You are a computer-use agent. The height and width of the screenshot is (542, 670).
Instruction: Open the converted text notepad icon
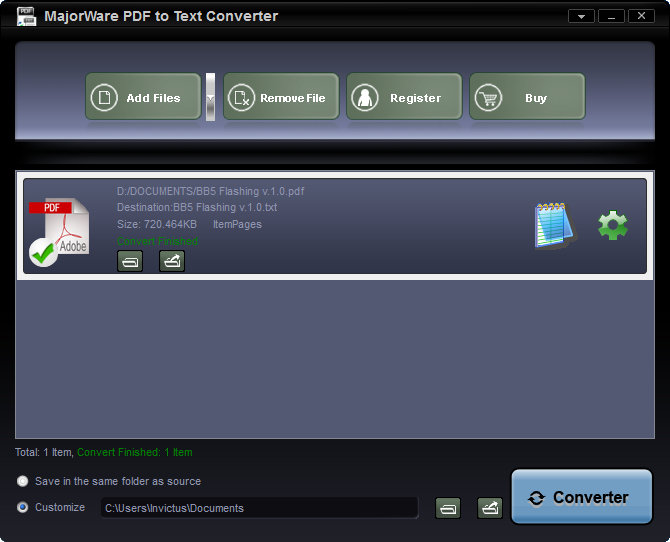[554, 225]
